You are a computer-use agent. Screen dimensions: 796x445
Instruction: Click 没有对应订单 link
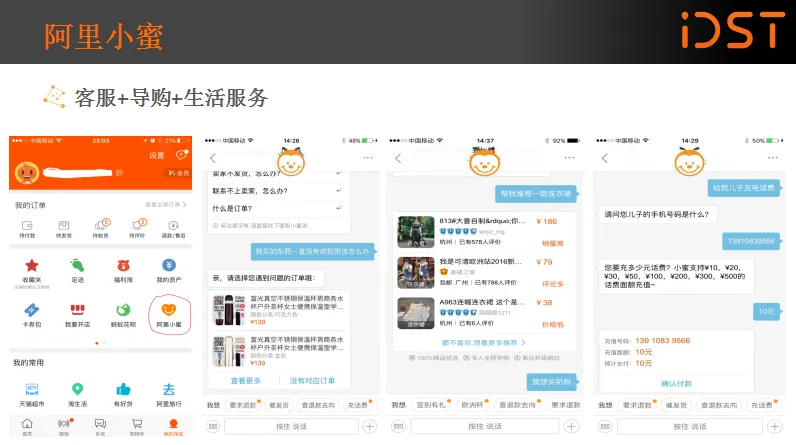[x=312, y=381]
